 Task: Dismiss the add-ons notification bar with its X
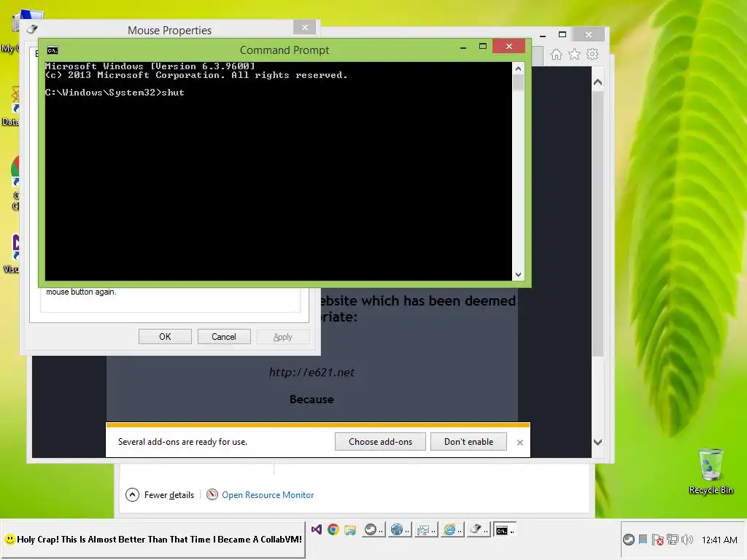(519, 443)
